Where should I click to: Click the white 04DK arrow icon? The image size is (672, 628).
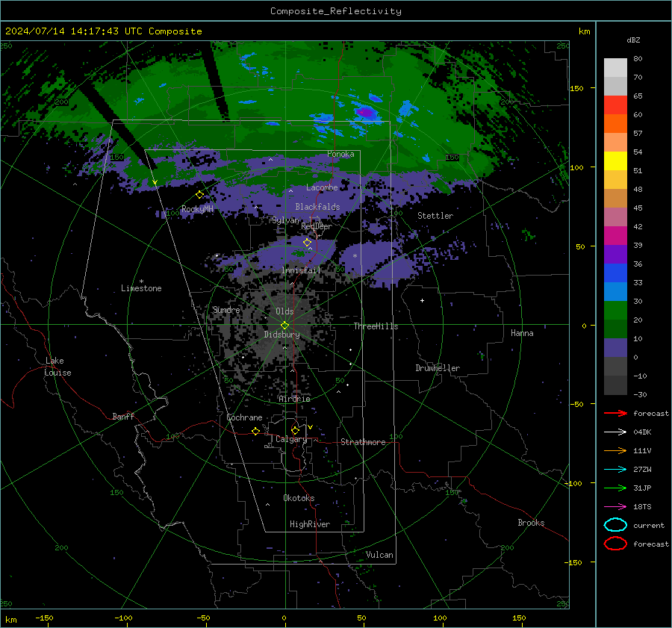click(615, 432)
